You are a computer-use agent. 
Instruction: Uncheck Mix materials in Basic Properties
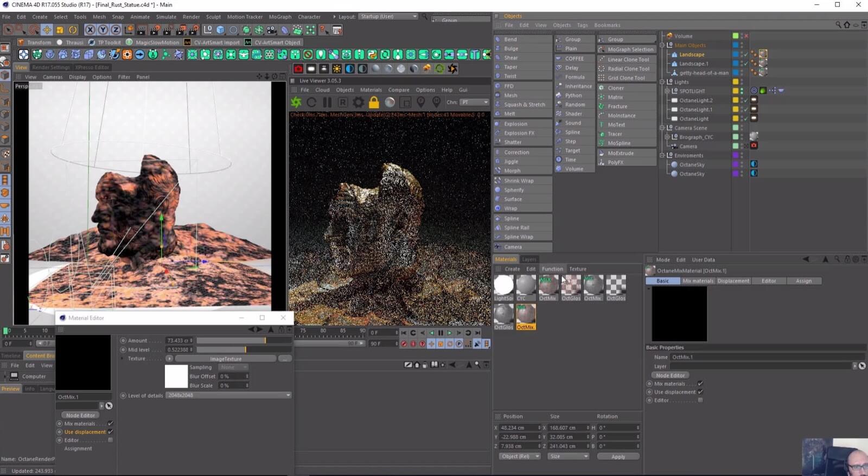(x=700, y=384)
